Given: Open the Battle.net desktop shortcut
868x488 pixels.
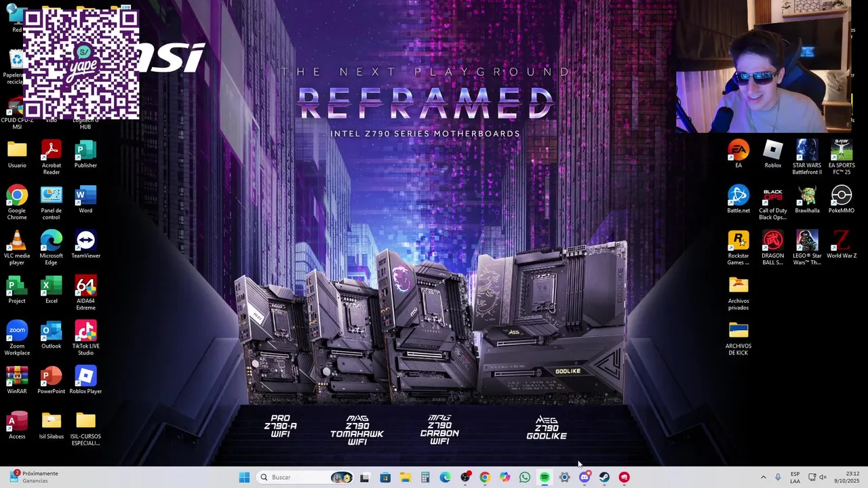Looking at the screenshot, I should tap(738, 199).
